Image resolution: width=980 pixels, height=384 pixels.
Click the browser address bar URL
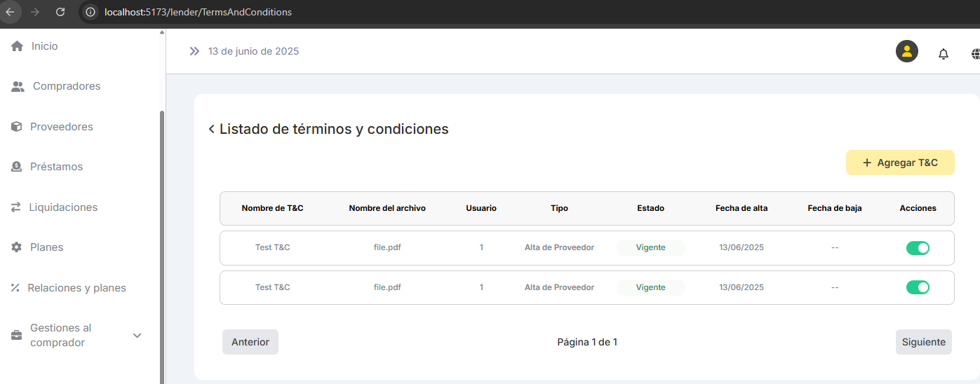[x=198, y=12]
